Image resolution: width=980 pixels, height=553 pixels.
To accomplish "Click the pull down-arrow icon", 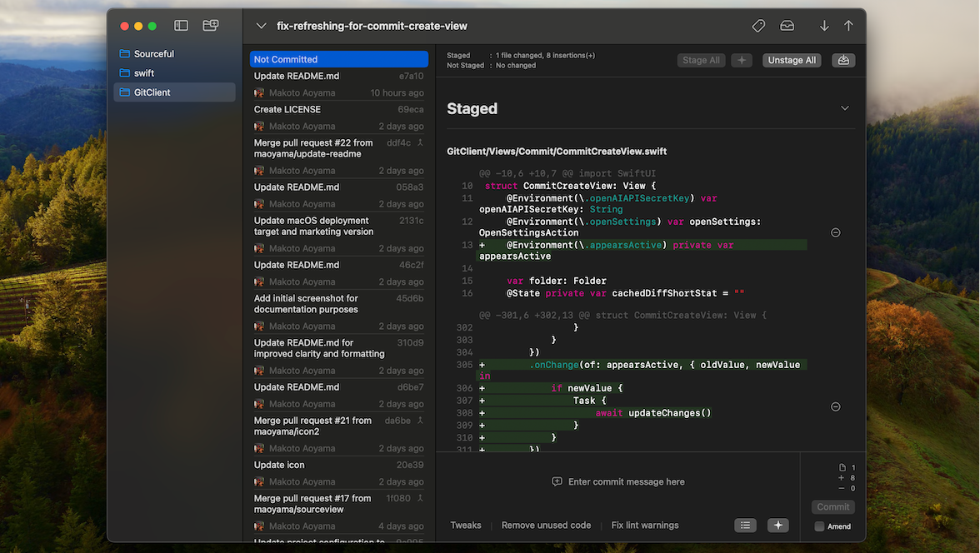I will pos(824,26).
